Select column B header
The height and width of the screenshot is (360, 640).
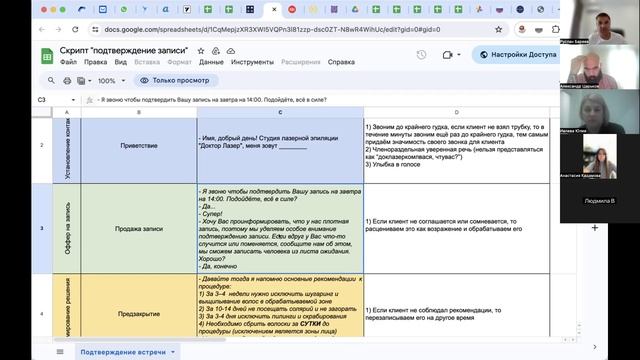tap(139, 112)
